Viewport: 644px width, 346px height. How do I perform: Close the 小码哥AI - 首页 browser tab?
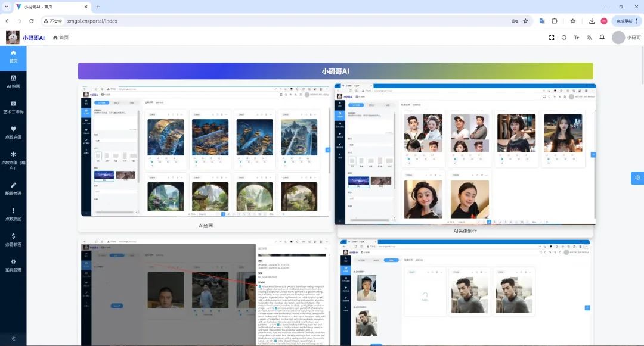(86, 7)
